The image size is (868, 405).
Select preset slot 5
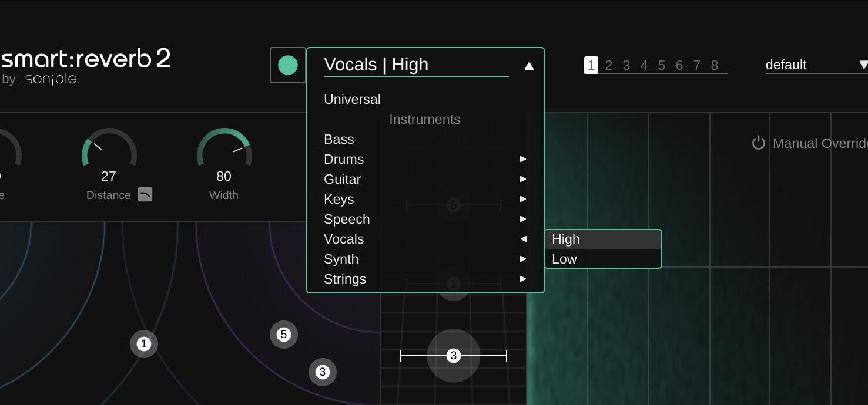tap(662, 65)
